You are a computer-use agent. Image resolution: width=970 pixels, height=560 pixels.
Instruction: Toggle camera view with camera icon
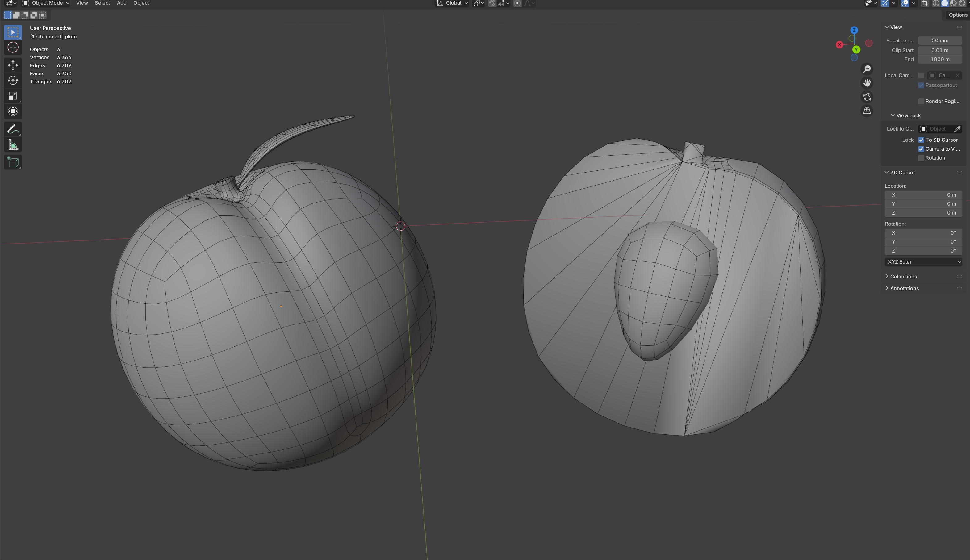tap(867, 97)
